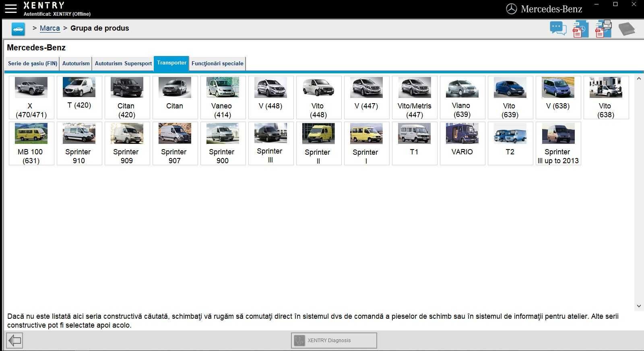The image size is (644, 351).
Task: Select the T1 van model
Action: pyautogui.click(x=415, y=143)
